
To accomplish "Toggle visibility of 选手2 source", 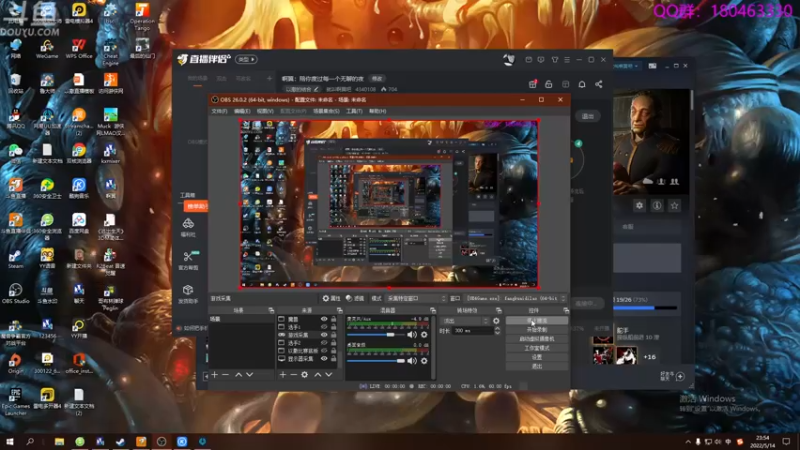I will pyautogui.click(x=324, y=343).
